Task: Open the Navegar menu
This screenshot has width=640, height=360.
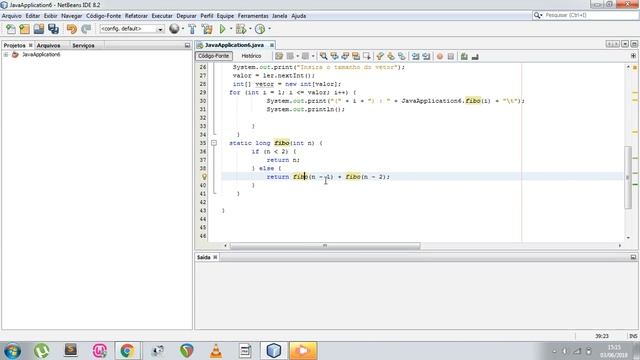Action: [x=71, y=16]
